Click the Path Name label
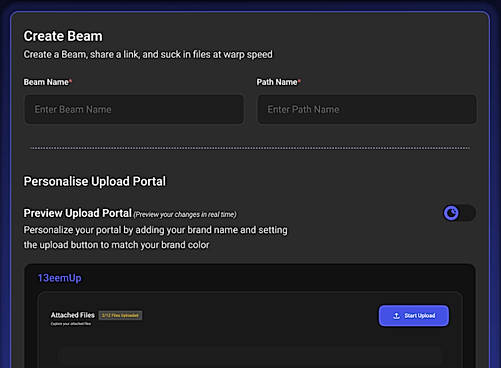Screen dimensions: 501x368 (x=278, y=82)
